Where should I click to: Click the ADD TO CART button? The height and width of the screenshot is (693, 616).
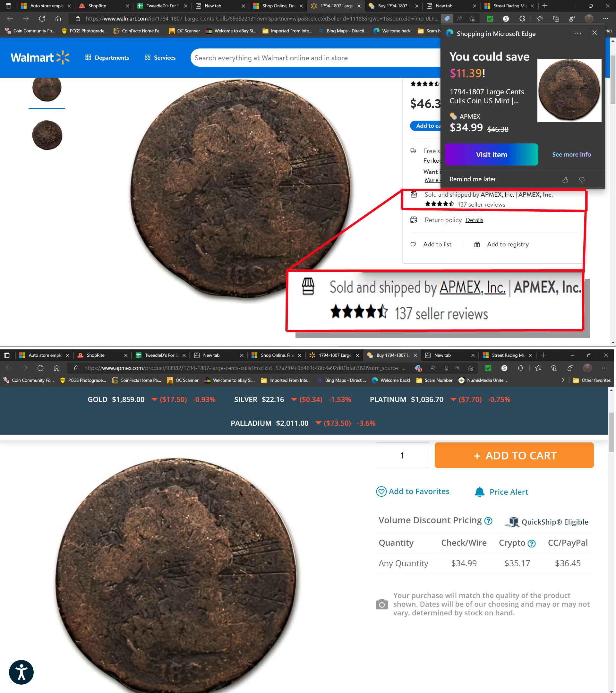pos(514,455)
